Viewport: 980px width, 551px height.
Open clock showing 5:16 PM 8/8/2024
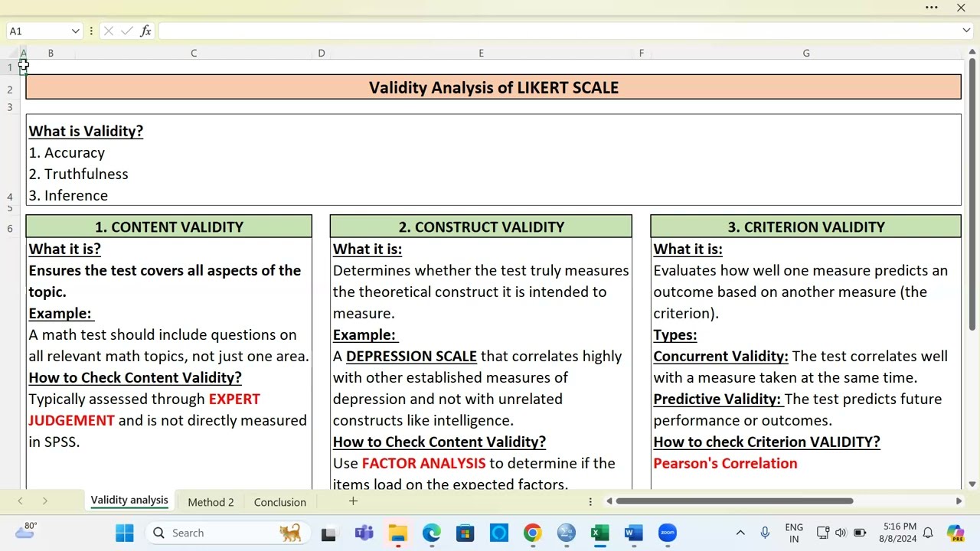click(x=900, y=533)
